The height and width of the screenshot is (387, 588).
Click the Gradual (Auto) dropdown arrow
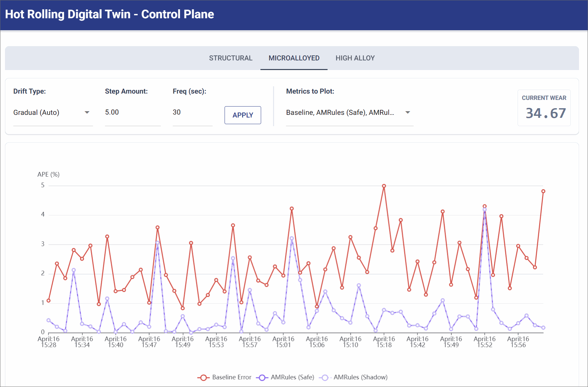pos(87,113)
